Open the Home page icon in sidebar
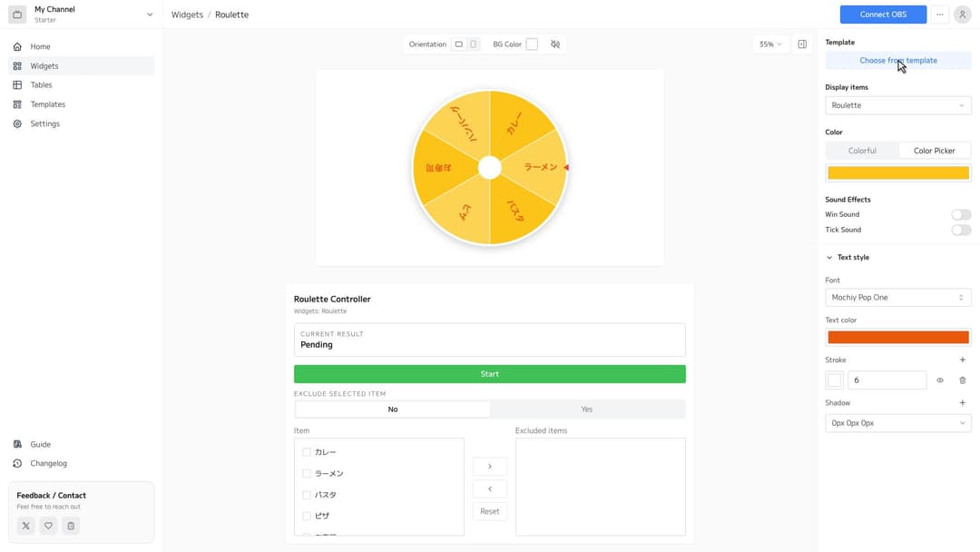 (17, 46)
